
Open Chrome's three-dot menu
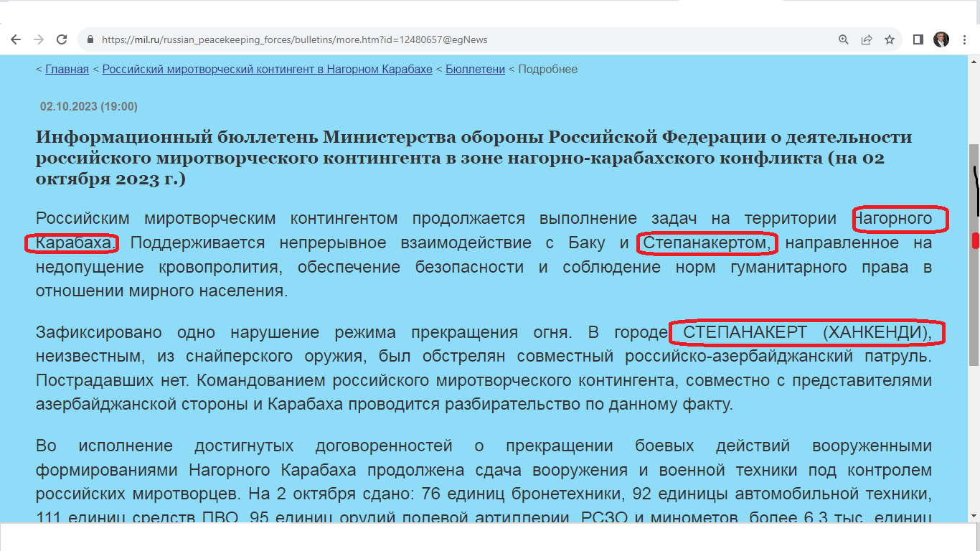(963, 39)
